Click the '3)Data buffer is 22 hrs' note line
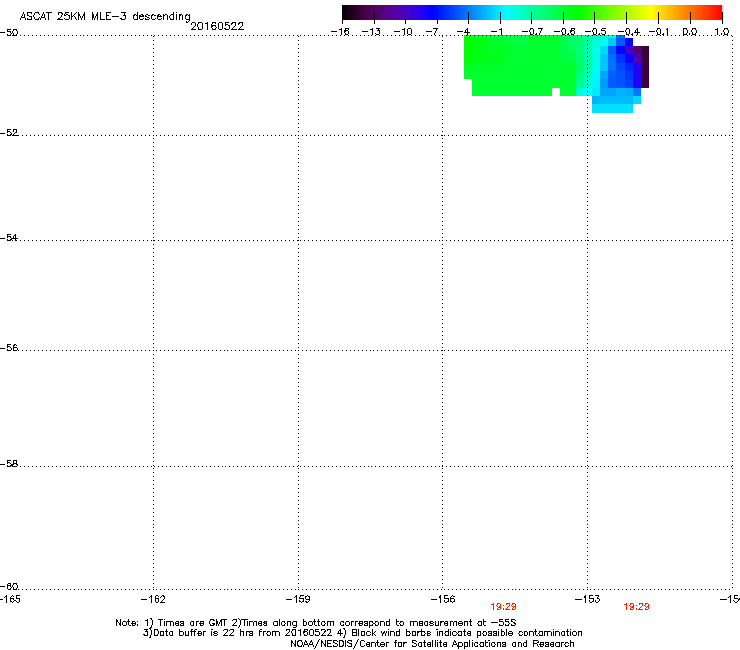This screenshot has width=740, height=650. [x=362, y=633]
